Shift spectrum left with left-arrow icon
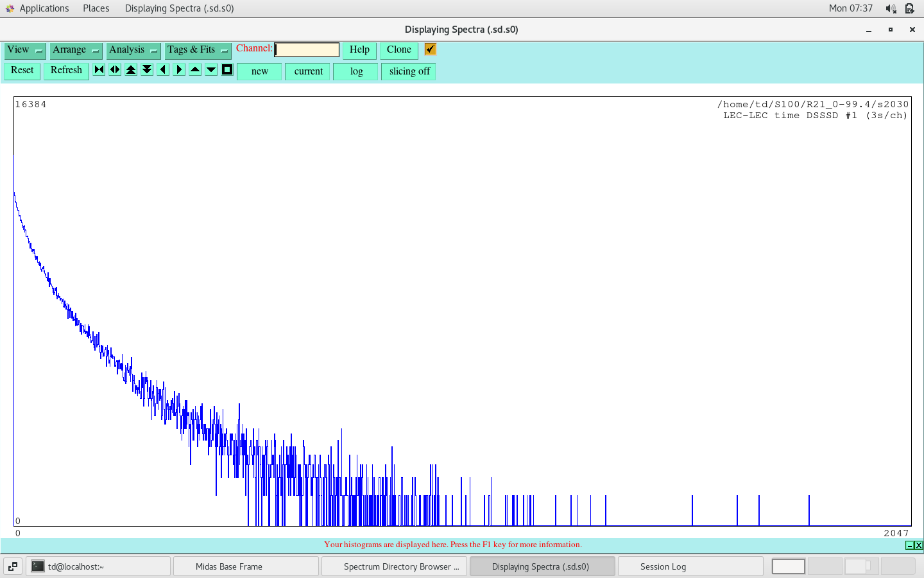Image resolution: width=924 pixels, height=578 pixels. pyautogui.click(x=163, y=70)
